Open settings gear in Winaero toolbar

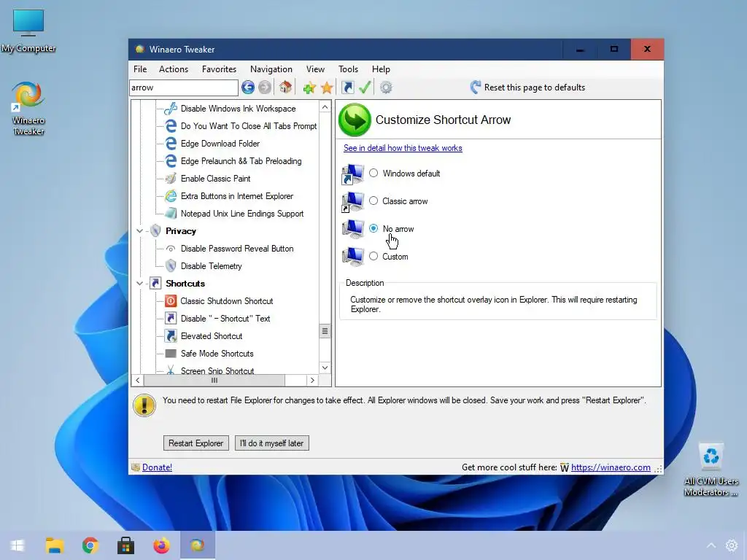(x=387, y=87)
